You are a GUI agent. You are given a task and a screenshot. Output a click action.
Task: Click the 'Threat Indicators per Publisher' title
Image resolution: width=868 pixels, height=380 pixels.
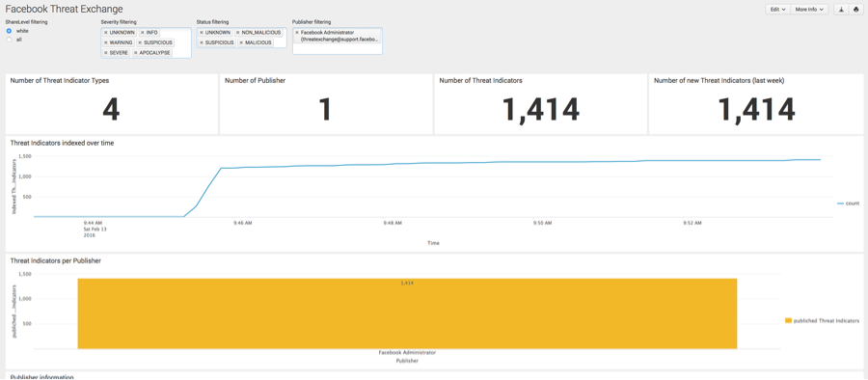55,260
